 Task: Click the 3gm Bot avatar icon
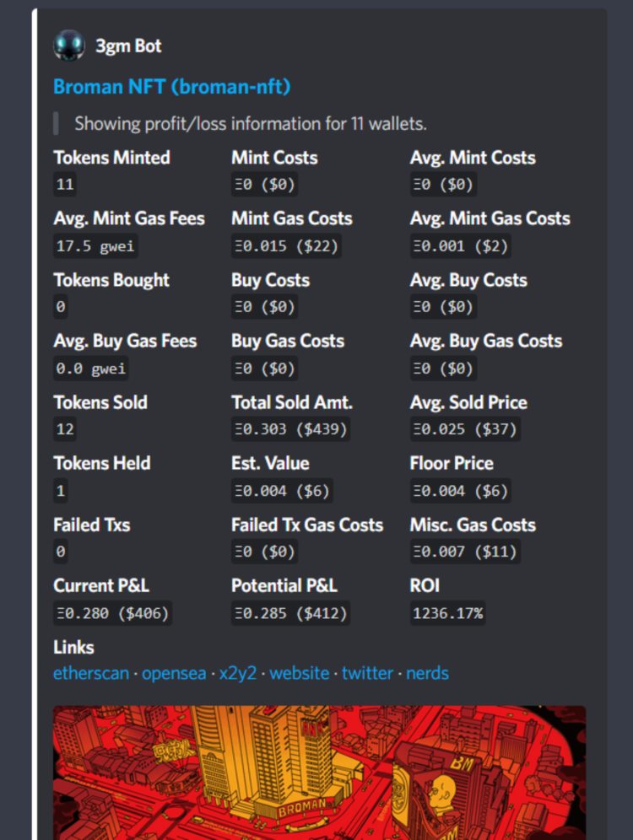coord(68,46)
